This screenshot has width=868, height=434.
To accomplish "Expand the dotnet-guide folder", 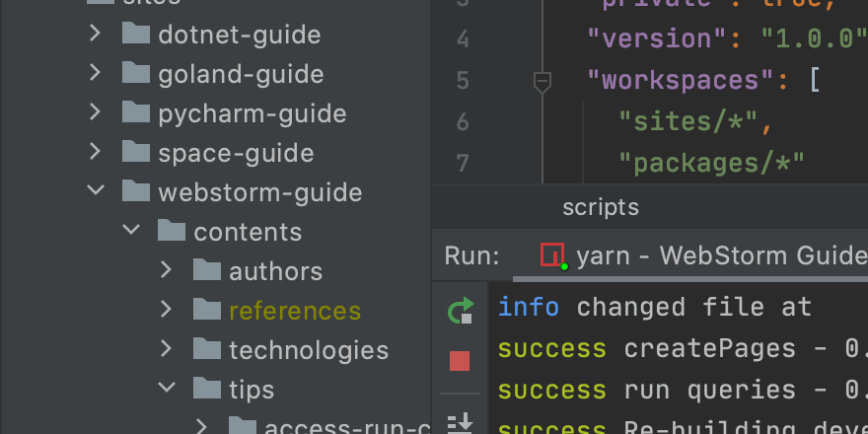I will coord(95,35).
